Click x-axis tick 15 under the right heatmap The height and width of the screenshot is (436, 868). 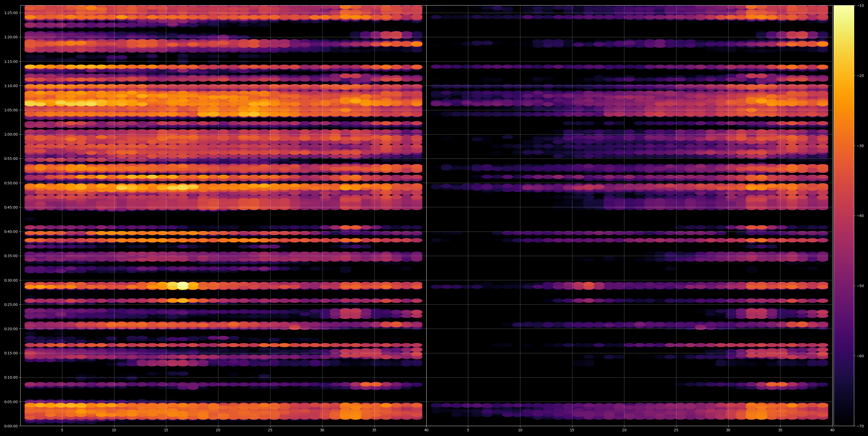coord(572,430)
